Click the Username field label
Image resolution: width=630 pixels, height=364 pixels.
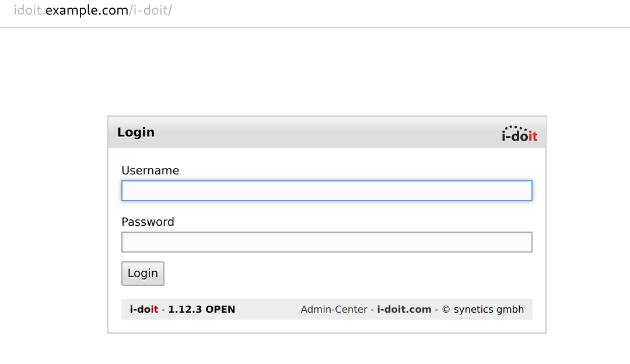(x=150, y=170)
